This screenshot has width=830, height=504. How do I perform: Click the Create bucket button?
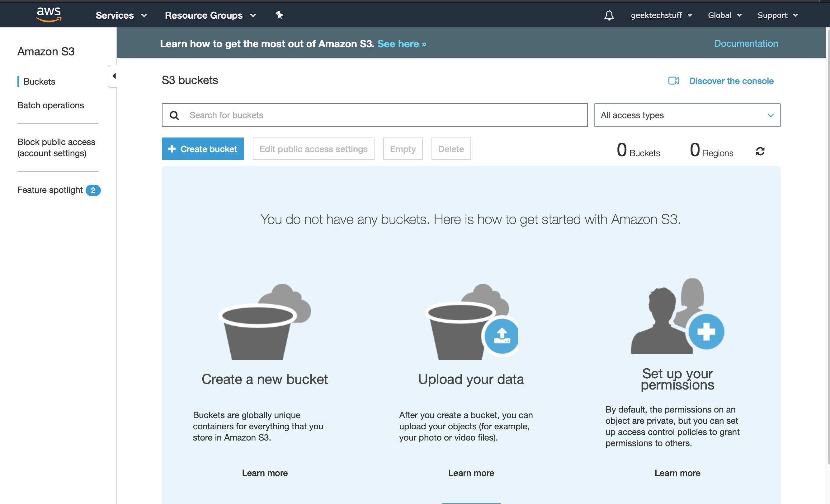point(202,148)
